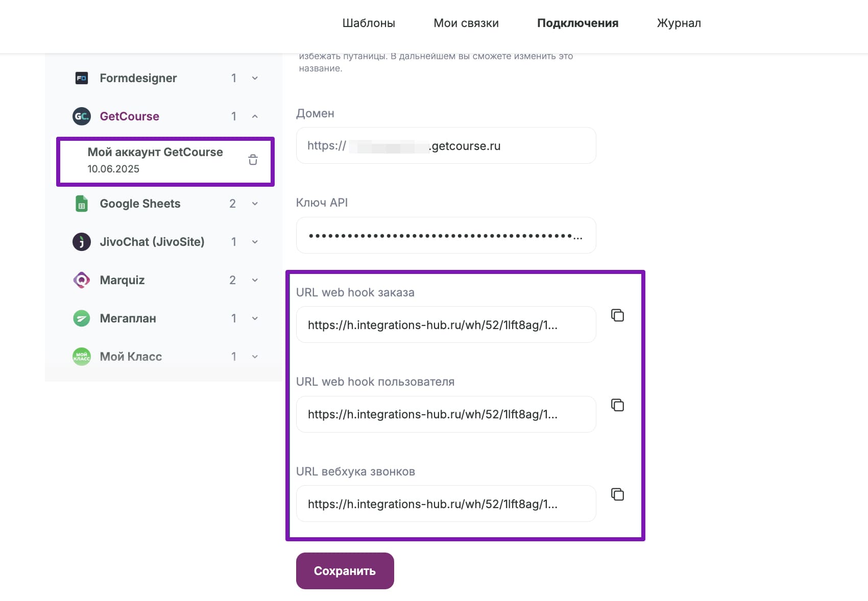Screen dimensions: 868x601
Task: Click the URL web hook пользователя field
Action: pyautogui.click(x=446, y=414)
